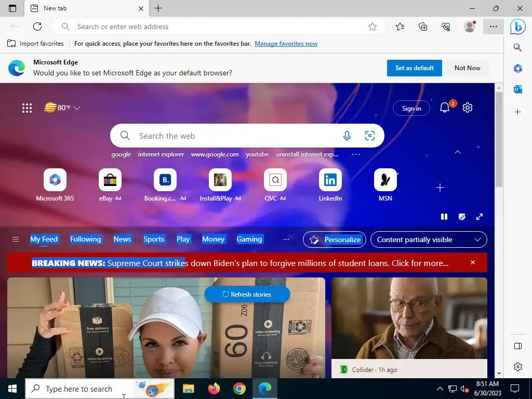Open the LinkedIn quick link
The width and height of the screenshot is (532, 399).
(x=330, y=185)
